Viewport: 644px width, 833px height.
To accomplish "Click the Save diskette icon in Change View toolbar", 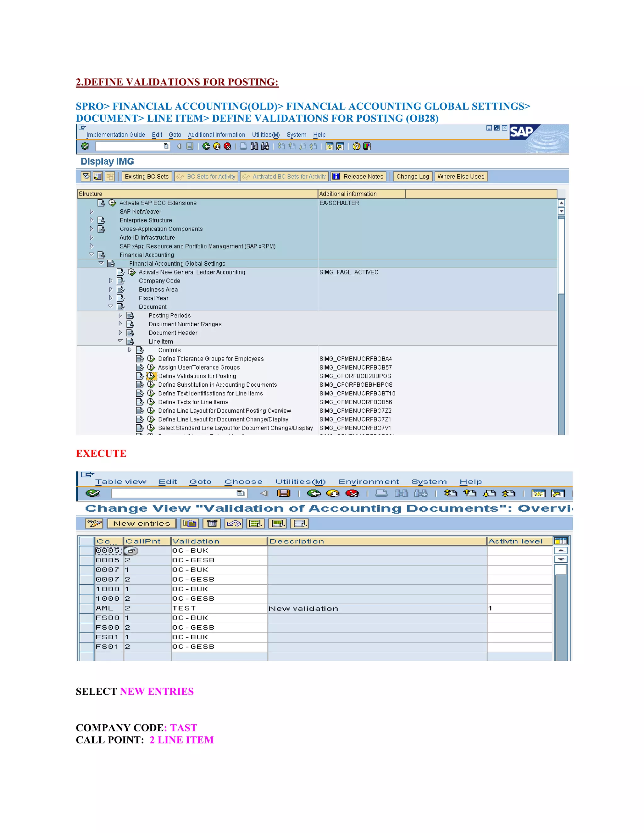I will coord(283,493).
